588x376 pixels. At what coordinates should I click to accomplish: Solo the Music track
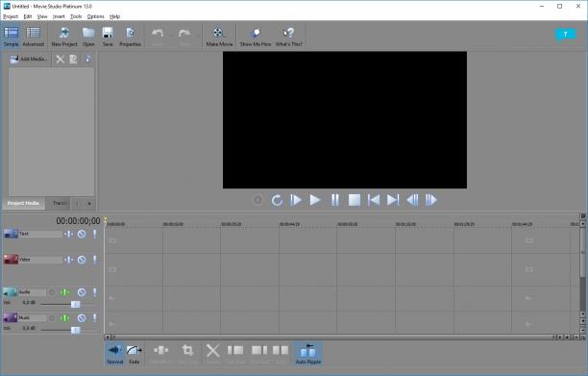(x=94, y=318)
